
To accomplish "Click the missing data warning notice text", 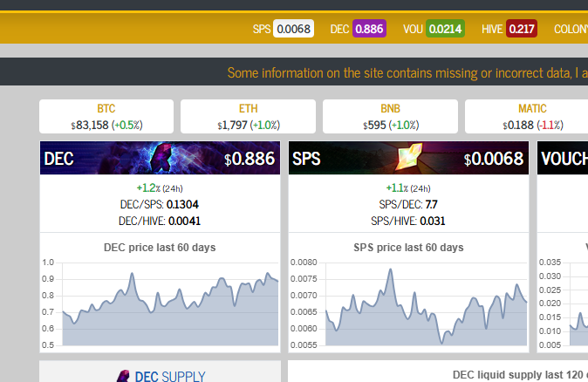I will (407, 72).
